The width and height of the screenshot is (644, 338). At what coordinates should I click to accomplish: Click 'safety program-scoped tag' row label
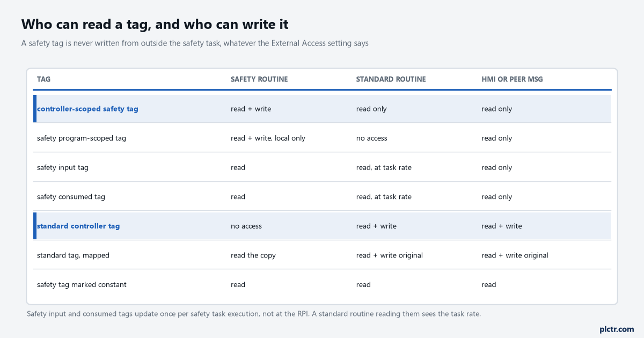pyautogui.click(x=82, y=138)
